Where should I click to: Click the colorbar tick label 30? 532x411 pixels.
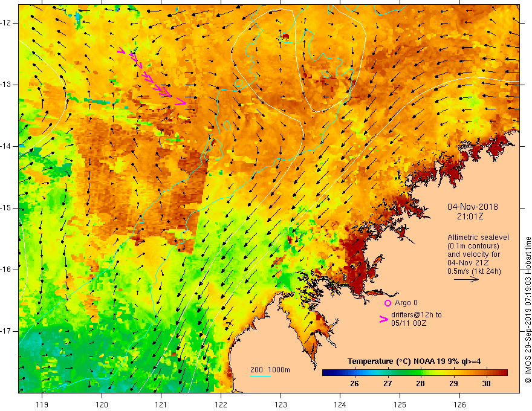(487, 384)
